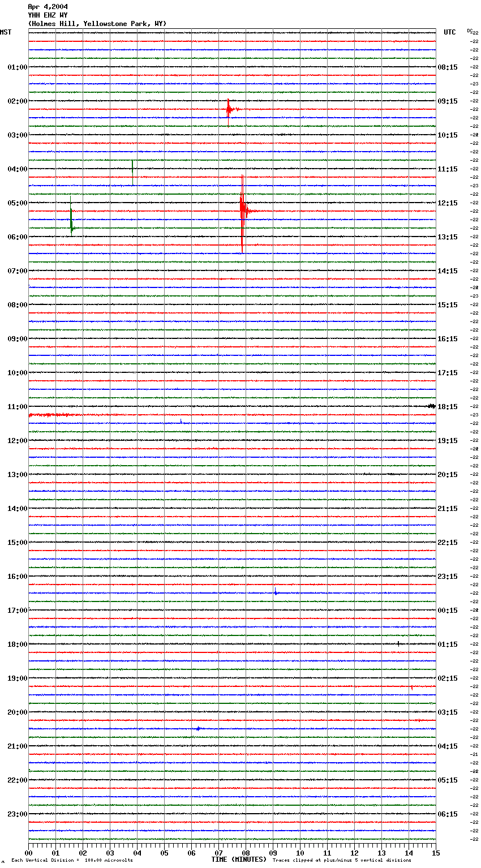Click the green spike above the 04:00 row
481x868 pixels.
pyautogui.click(x=132, y=172)
